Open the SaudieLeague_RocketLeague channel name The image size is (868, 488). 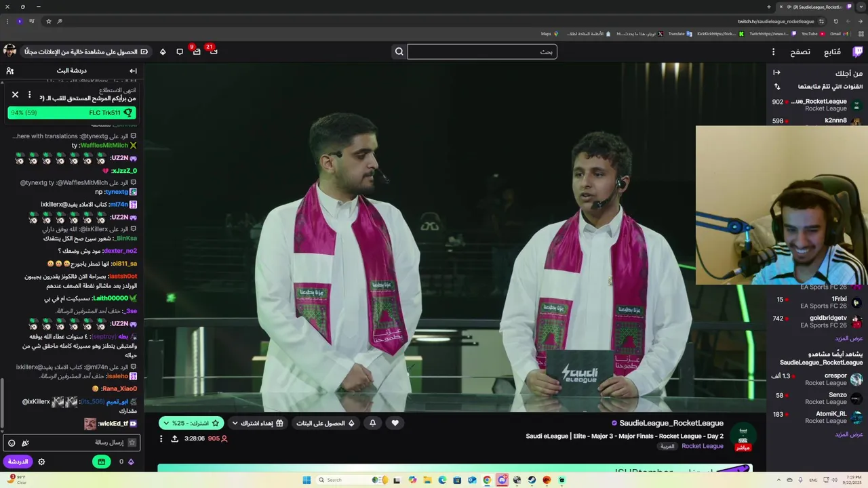pos(671,423)
